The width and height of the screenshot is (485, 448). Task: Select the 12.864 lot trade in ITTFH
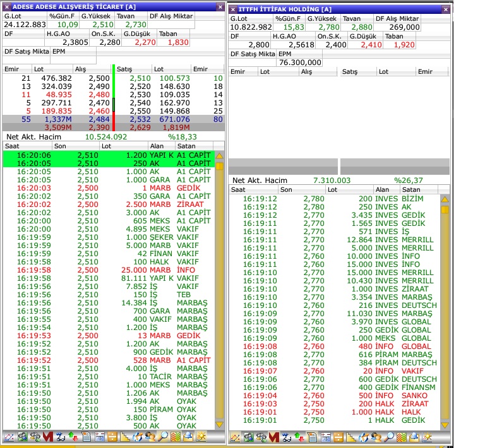(x=334, y=240)
